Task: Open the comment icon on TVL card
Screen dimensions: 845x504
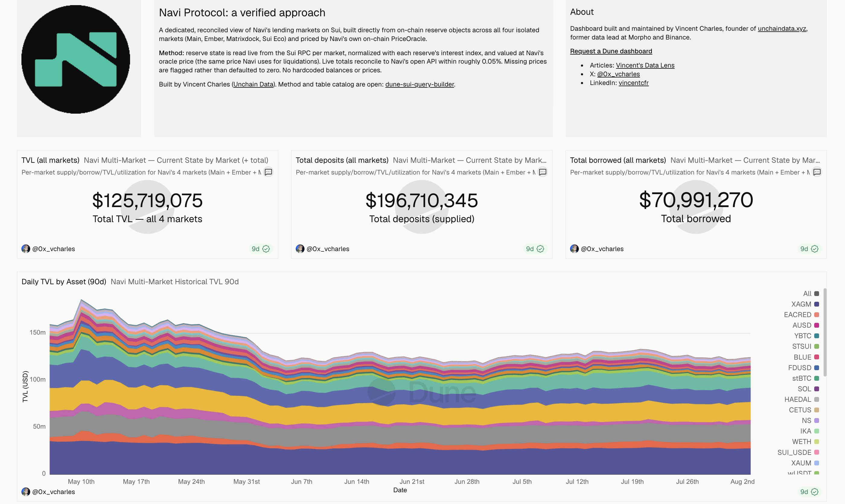Action: tap(269, 172)
